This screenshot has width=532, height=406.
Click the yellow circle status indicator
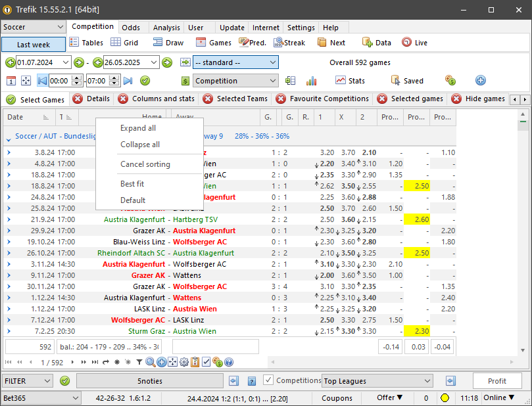pyautogui.click(x=445, y=398)
